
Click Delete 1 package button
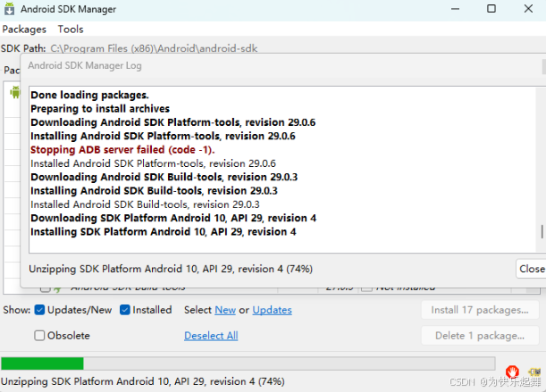click(480, 336)
